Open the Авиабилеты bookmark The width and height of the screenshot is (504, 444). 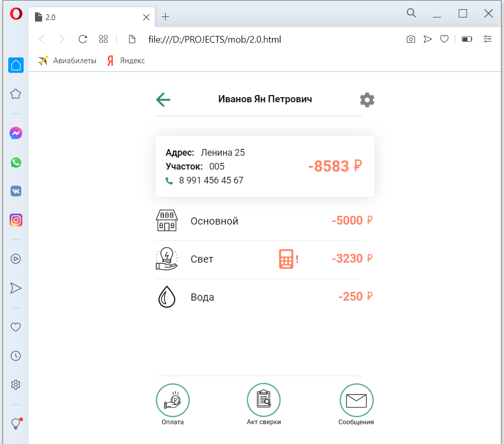coord(67,61)
